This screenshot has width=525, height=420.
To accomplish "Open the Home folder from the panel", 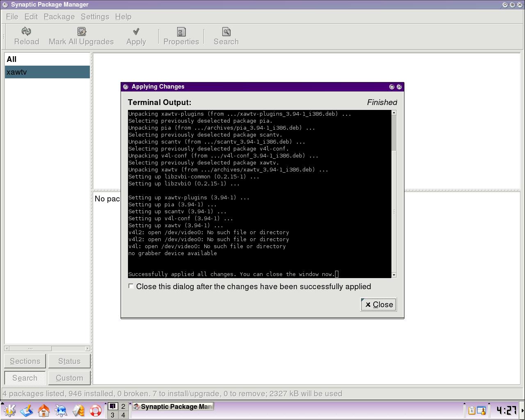I will coord(44,410).
